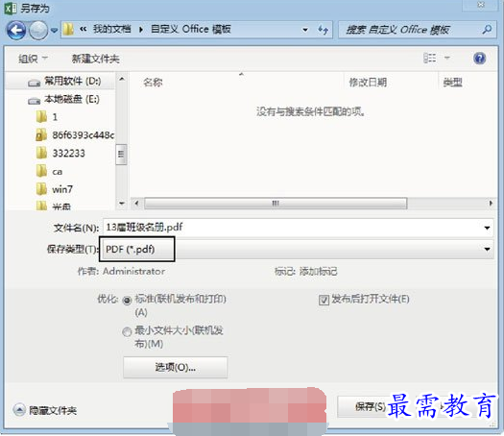The image size is (504, 436).
Task: Expand the 保存类型 dropdown arrow
Action: click(487, 249)
